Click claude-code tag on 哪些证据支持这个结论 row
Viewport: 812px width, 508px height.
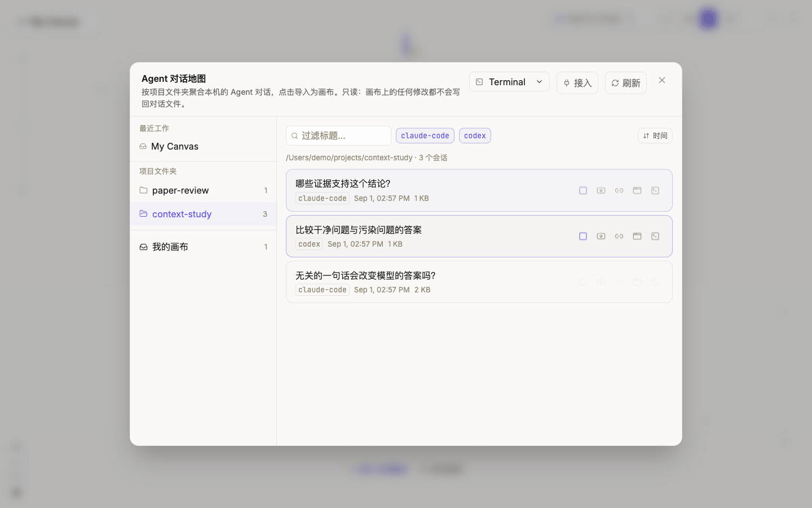coord(323,198)
